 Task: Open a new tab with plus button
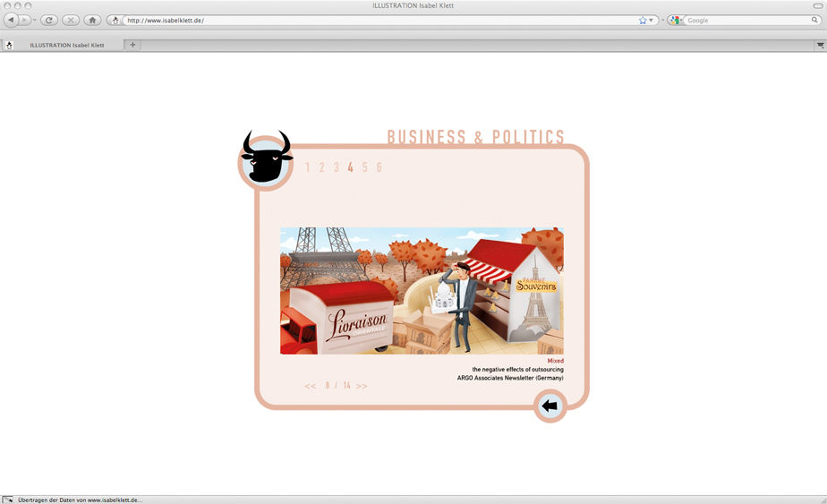coord(132,45)
